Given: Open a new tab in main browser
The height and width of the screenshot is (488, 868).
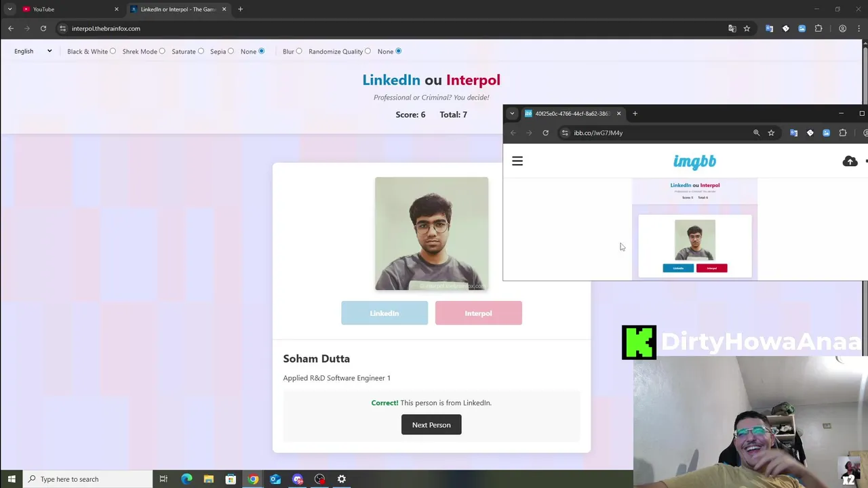Looking at the screenshot, I should pyautogui.click(x=240, y=9).
